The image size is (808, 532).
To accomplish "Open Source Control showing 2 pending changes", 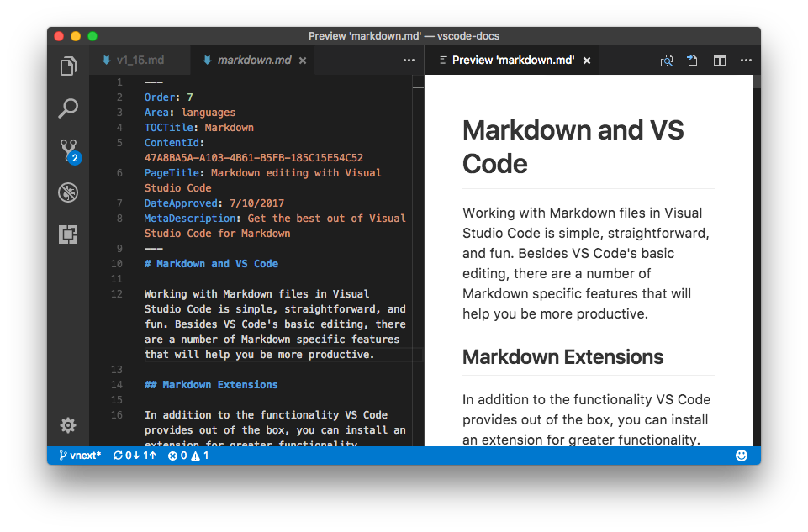I will (x=68, y=150).
